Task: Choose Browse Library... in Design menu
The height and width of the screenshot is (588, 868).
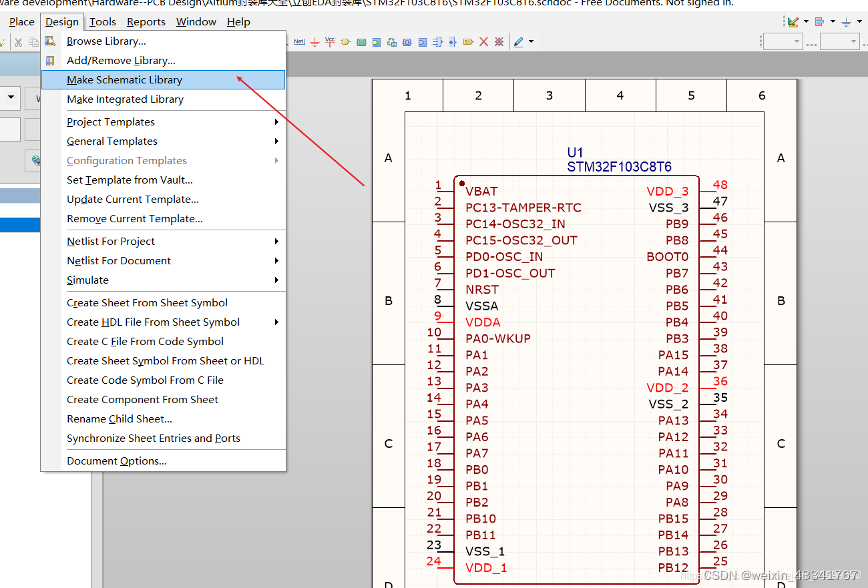Action: point(164,41)
